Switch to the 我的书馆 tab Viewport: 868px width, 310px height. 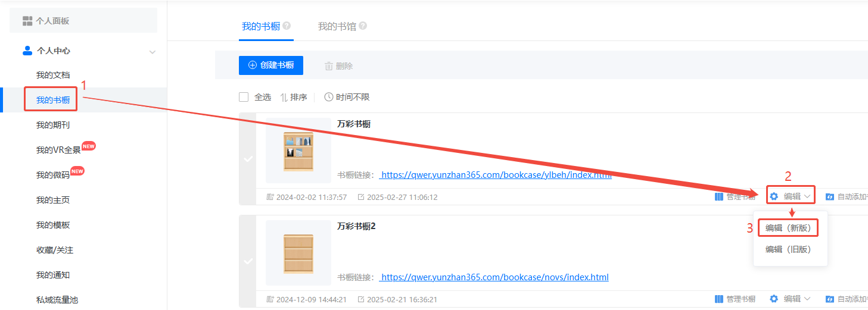point(337,26)
